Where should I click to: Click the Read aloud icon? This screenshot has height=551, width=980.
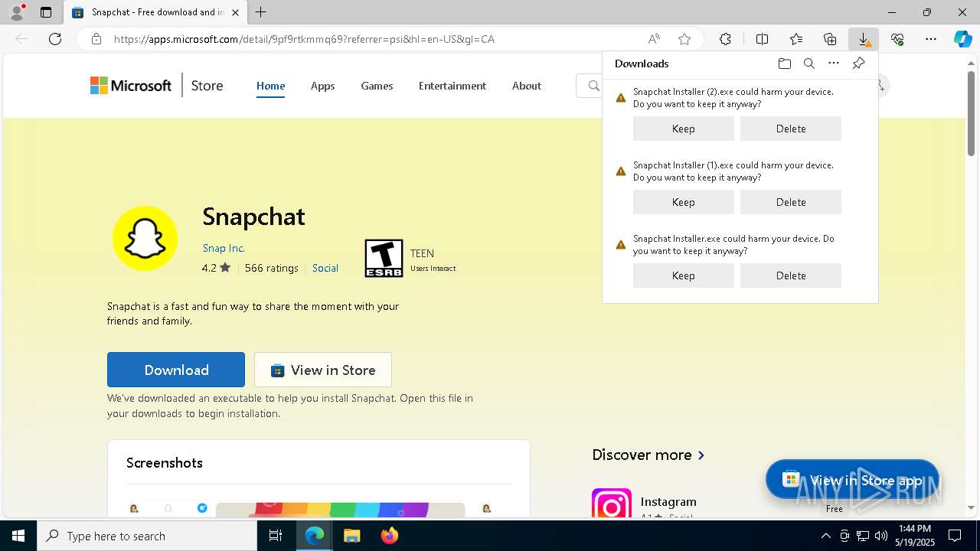click(654, 39)
